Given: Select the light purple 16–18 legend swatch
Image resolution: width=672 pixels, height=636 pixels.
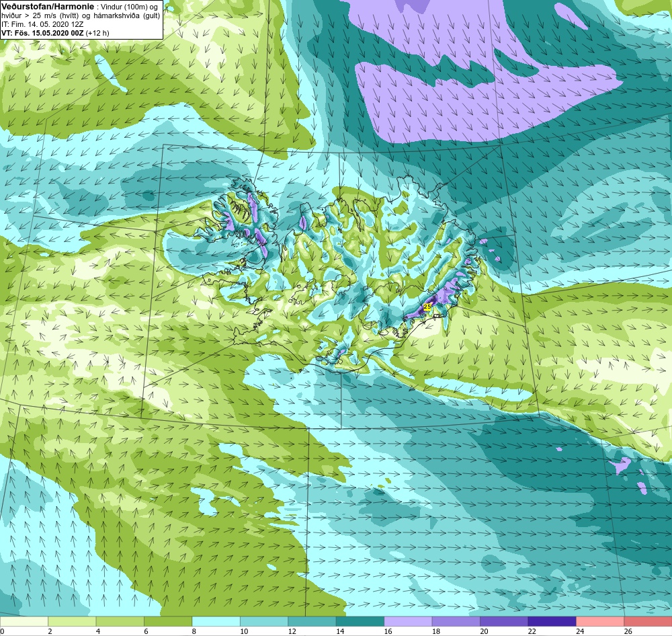Looking at the screenshot, I should click(x=408, y=621).
